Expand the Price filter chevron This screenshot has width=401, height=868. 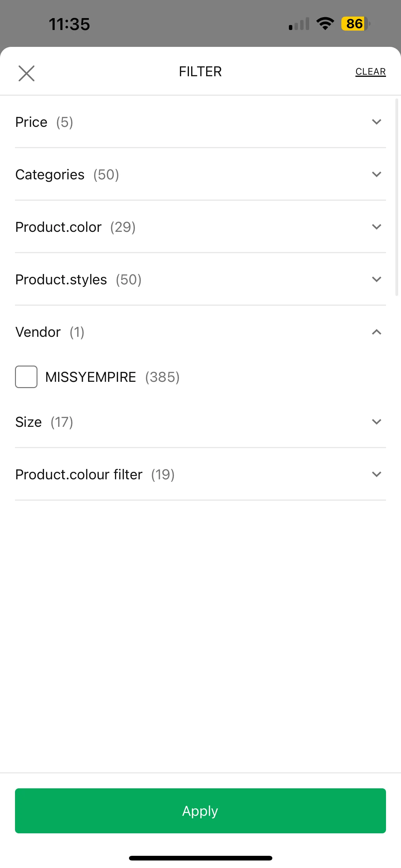(376, 122)
